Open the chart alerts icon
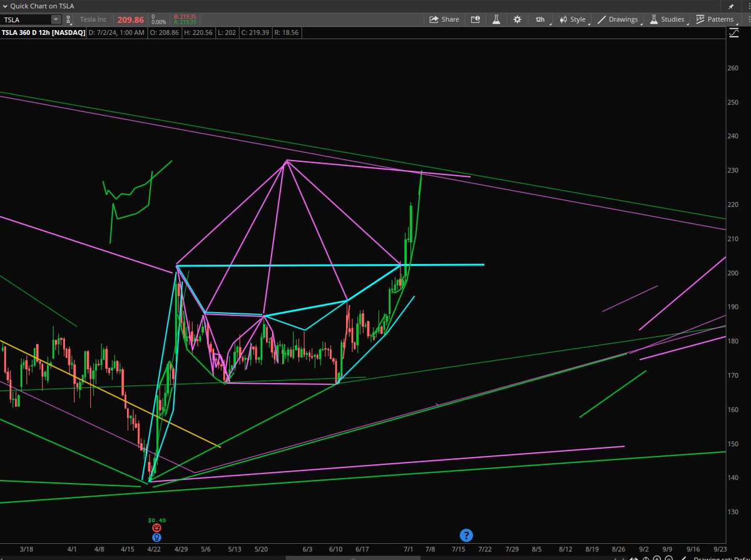This screenshot has height=560, width=751. pos(476,19)
